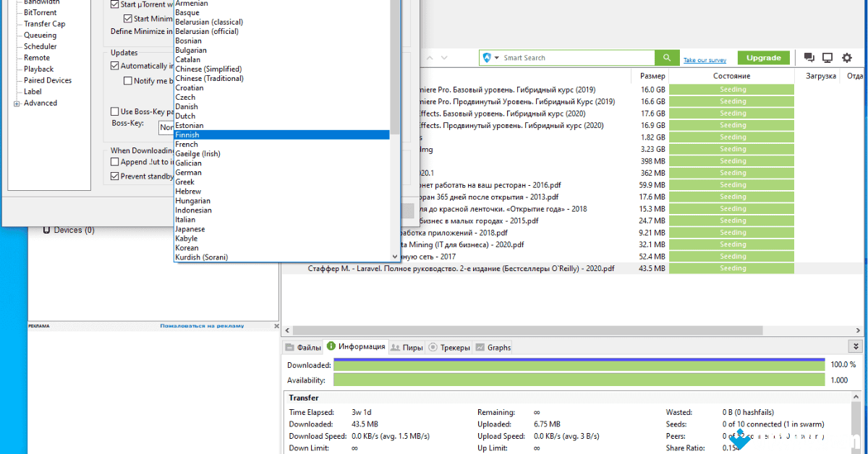Click the down navigation chevron beside the search bar

(x=443, y=57)
